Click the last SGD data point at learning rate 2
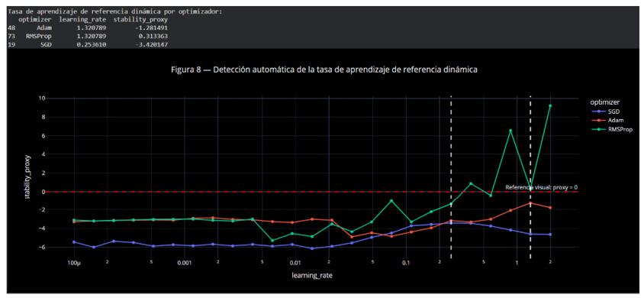The width and height of the screenshot is (644, 298). click(x=550, y=235)
